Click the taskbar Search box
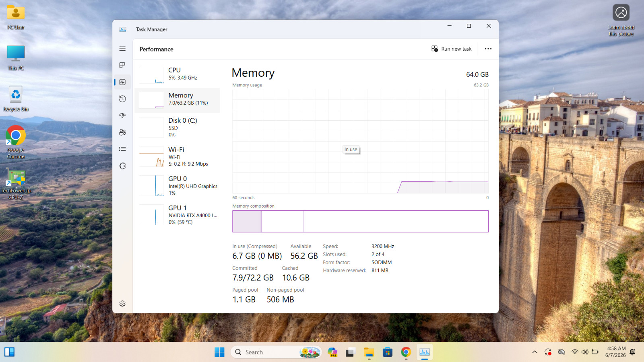The image size is (644, 362). click(x=276, y=352)
